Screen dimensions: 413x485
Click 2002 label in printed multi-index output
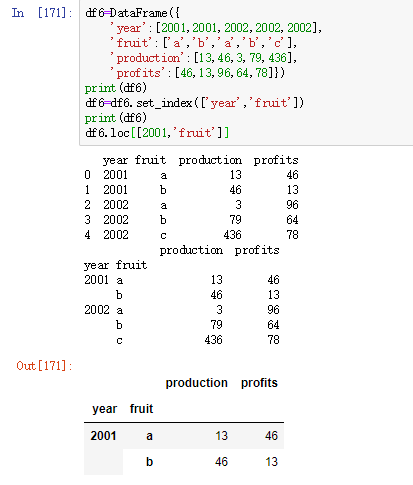[x=97, y=310]
